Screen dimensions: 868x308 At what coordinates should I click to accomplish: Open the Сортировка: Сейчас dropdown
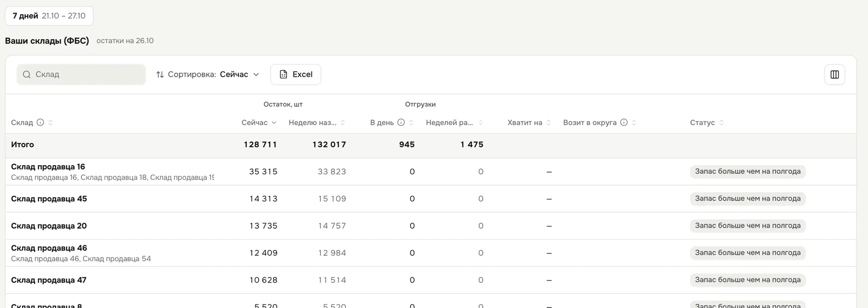pyautogui.click(x=208, y=74)
